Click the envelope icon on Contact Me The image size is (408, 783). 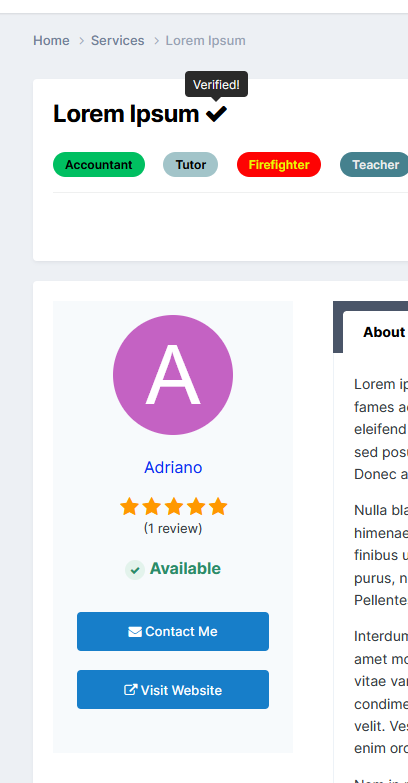[x=135, y=632]
